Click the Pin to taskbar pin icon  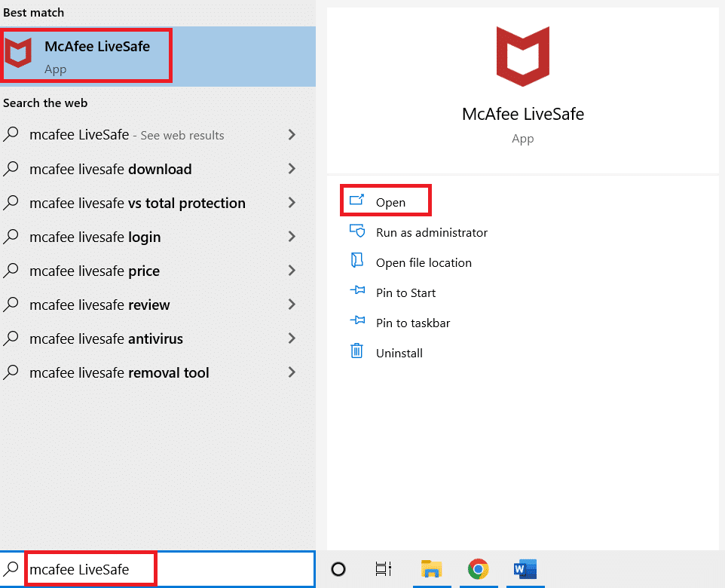coord(357,320)
